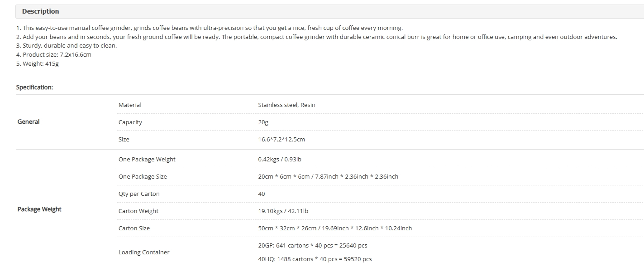The height and width of the screenshot is (272, 644).
Task: Click the General section label
Action: pyautogui.click(x=29, y=121)
